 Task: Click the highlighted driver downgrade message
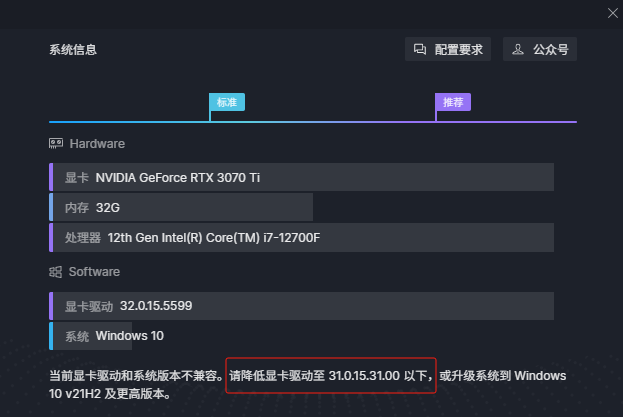point(331,375)
